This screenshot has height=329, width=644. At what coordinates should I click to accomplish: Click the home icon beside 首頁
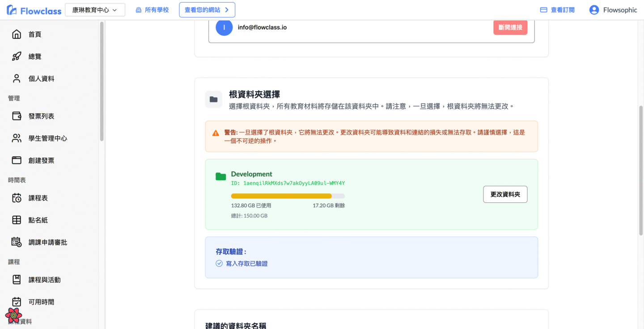click(x=17, y=34)
